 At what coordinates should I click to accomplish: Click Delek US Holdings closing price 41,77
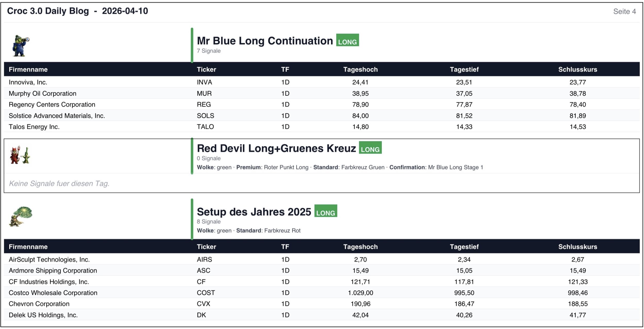click(x=578, y=315)
